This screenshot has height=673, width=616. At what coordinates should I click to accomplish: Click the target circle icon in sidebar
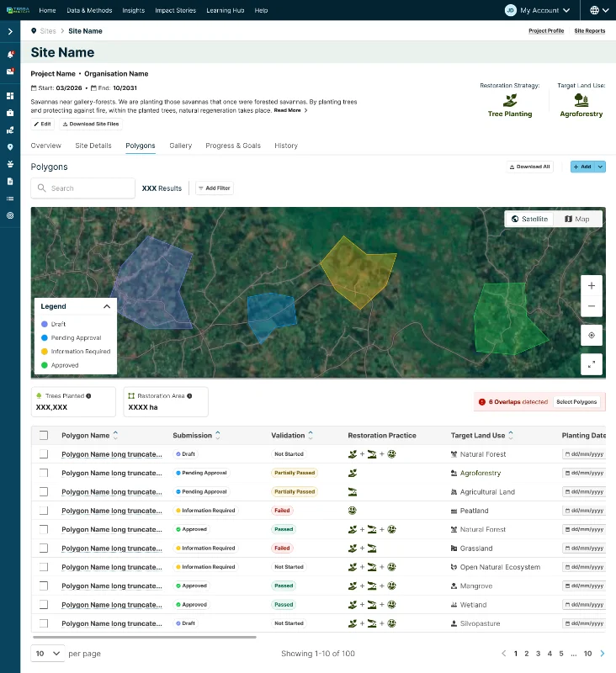(10, 215)
